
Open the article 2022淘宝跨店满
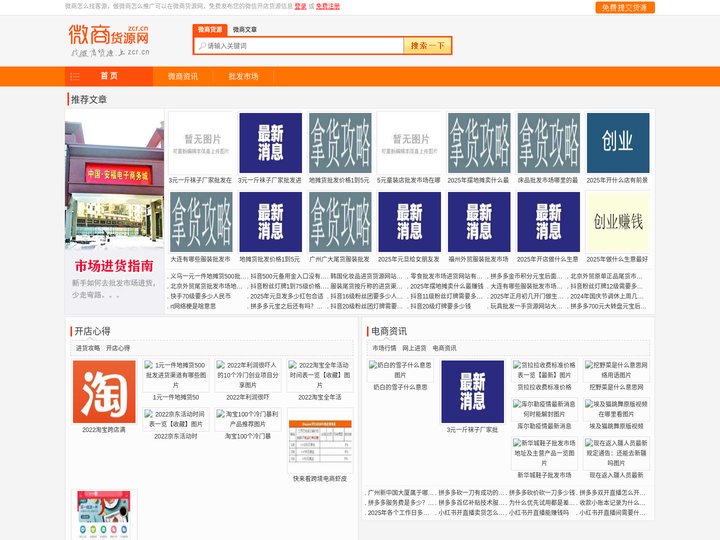(x=104, y=430)
